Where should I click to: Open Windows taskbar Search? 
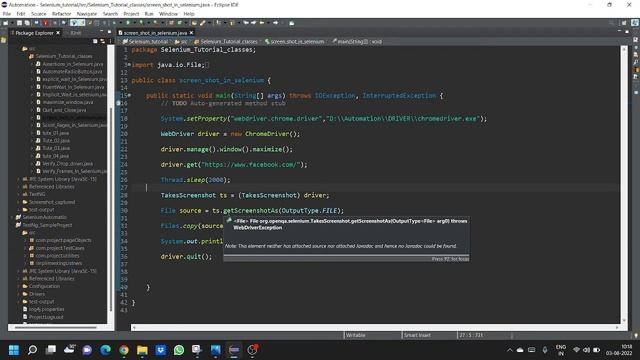32,350
